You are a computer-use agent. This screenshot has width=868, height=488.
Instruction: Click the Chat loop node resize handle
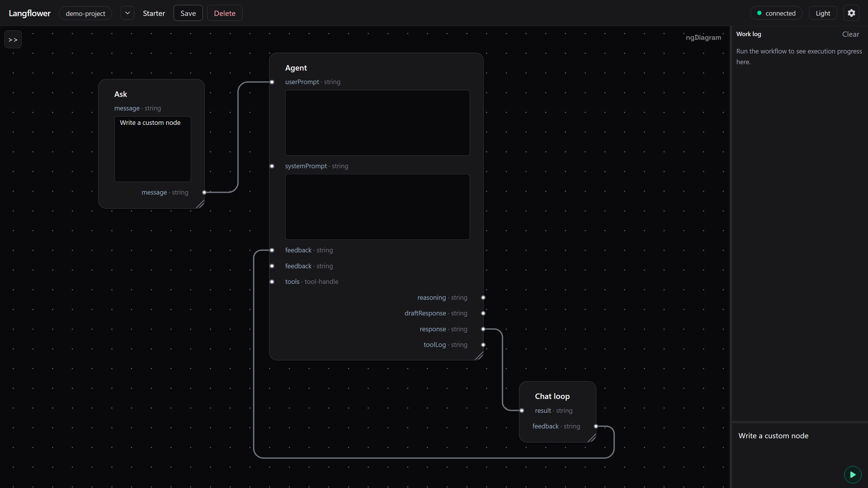click(592, 438)
